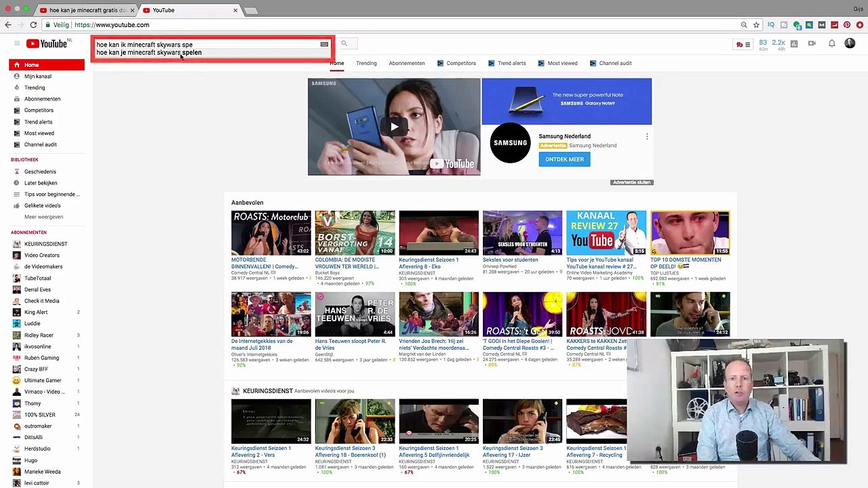868x488 pixels.
Task: Open the Kanaal Review 27 thumbnail
Action: [x=606, y=232]
